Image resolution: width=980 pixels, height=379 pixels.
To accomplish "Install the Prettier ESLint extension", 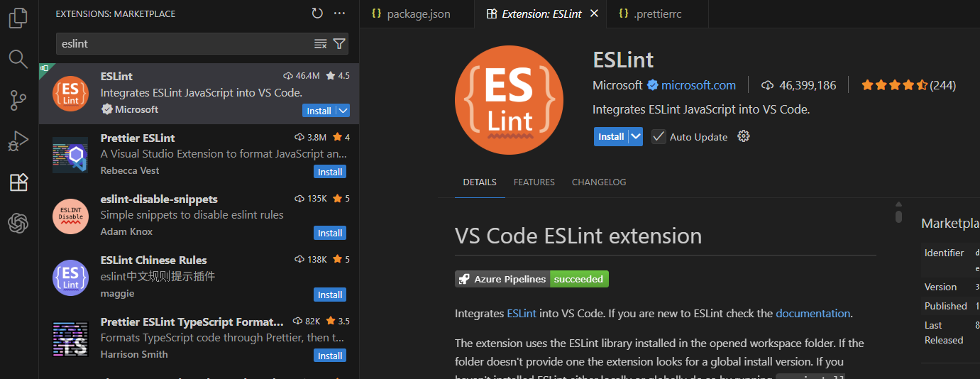I will click(x=330, y=172).
